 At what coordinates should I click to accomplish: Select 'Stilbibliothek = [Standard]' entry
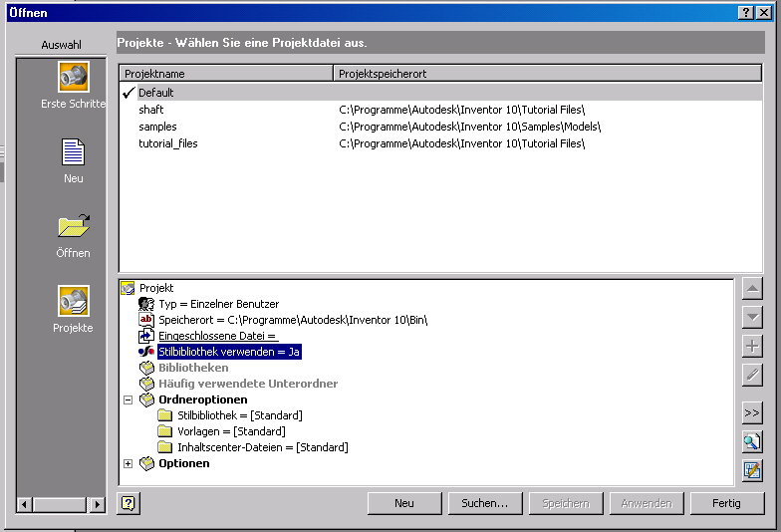click(239, 415)
